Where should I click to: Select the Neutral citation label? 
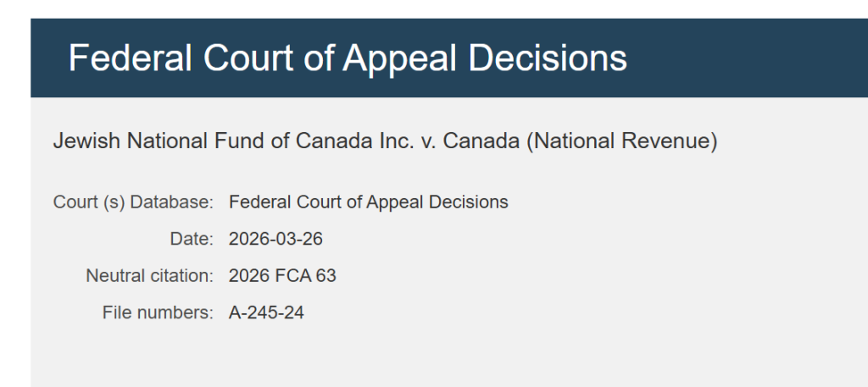point(149,276)
